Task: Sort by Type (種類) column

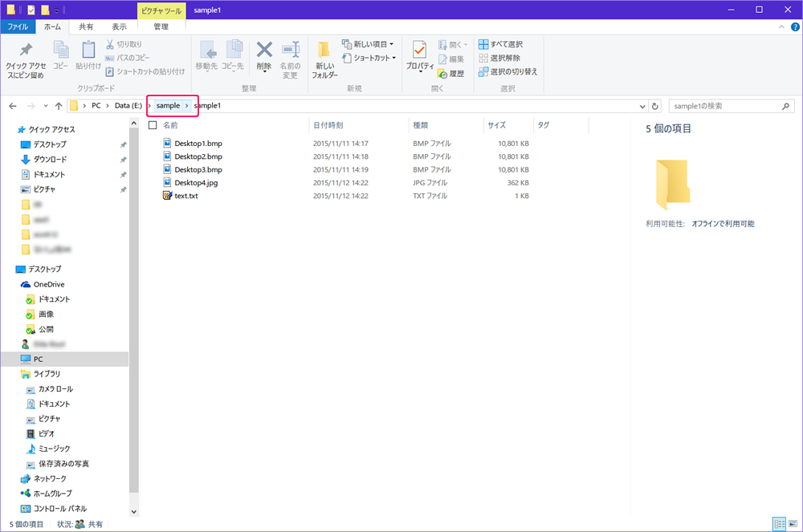Action: pos(421,125)
